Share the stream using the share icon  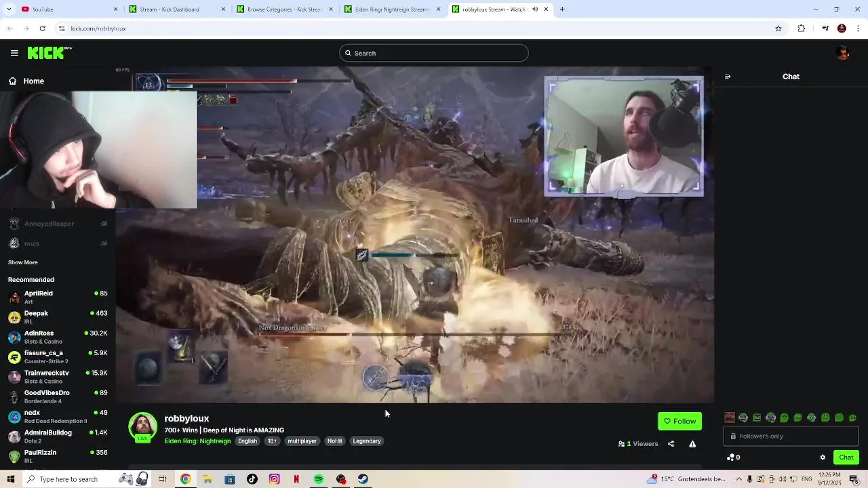(671, 444)
